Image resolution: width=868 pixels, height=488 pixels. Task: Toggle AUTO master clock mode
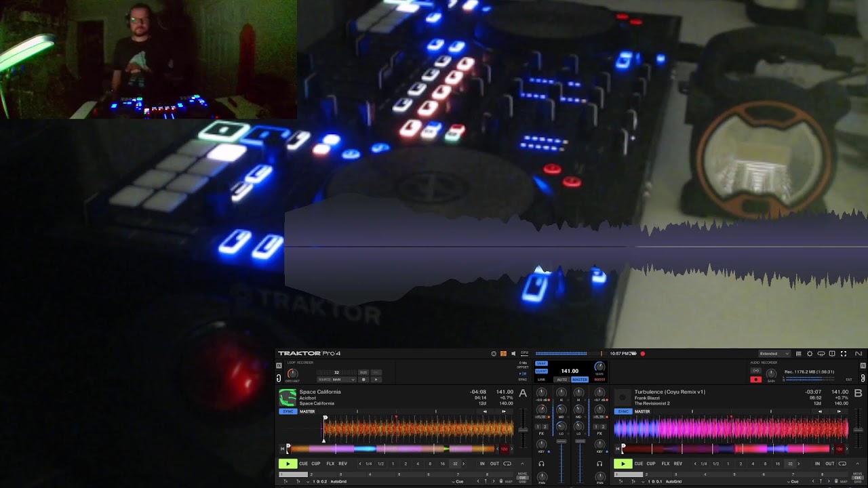pyautogui.click(x=561, y=380)
